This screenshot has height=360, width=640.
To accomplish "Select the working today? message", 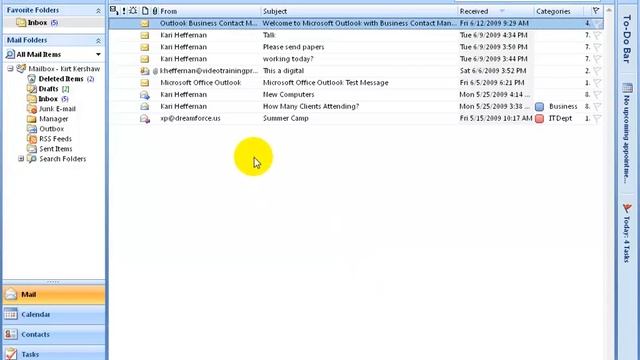I will (356, 59).
